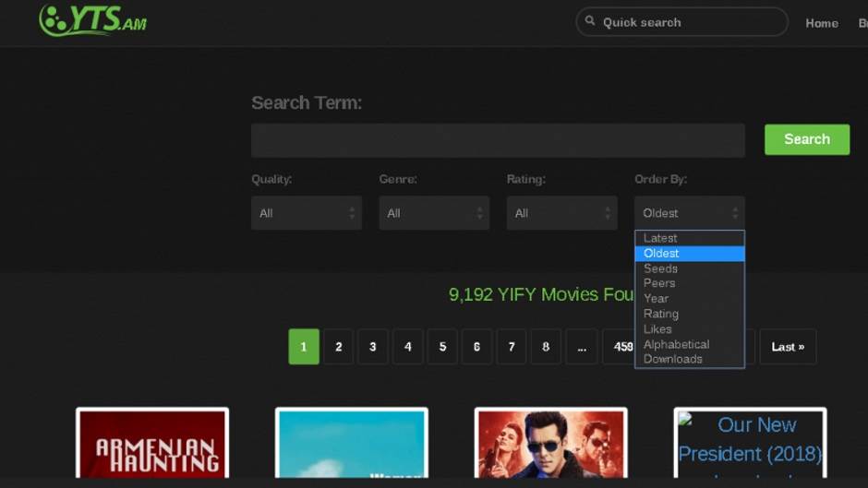Screen dimensions: 868x488
Task: Go to page 1 of results
Action: pos(304,347)
